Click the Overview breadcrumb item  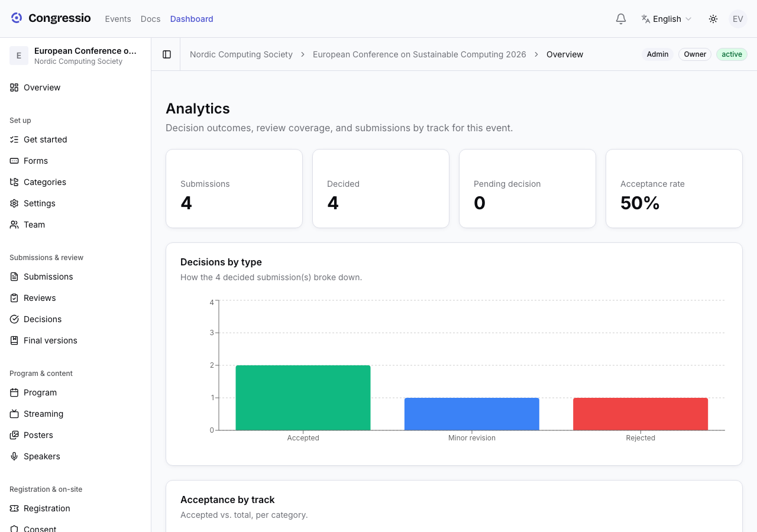565,54
